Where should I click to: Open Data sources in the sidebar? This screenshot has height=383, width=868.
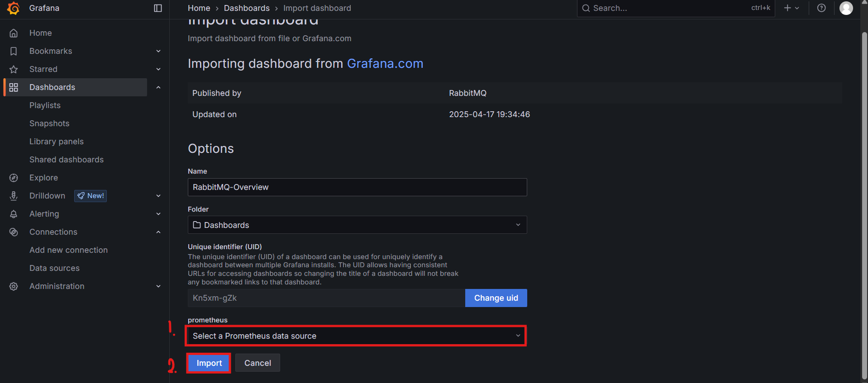[54, 268]
